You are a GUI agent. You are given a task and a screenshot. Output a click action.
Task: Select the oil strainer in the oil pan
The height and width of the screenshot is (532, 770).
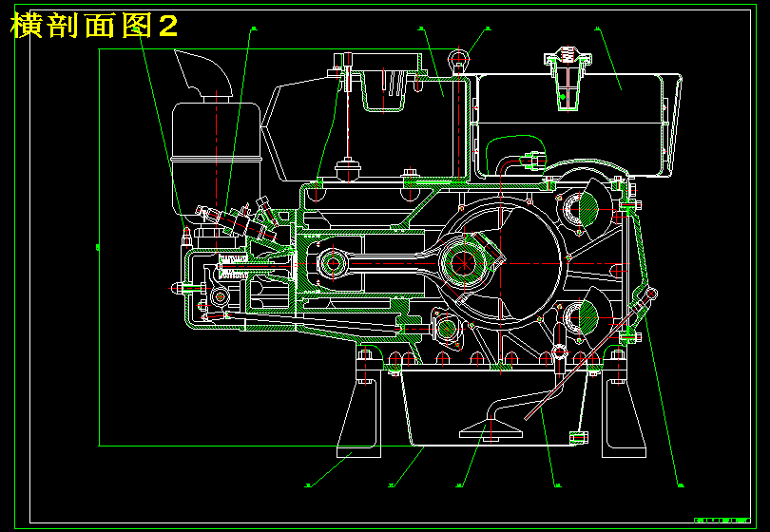coord(491,432)
